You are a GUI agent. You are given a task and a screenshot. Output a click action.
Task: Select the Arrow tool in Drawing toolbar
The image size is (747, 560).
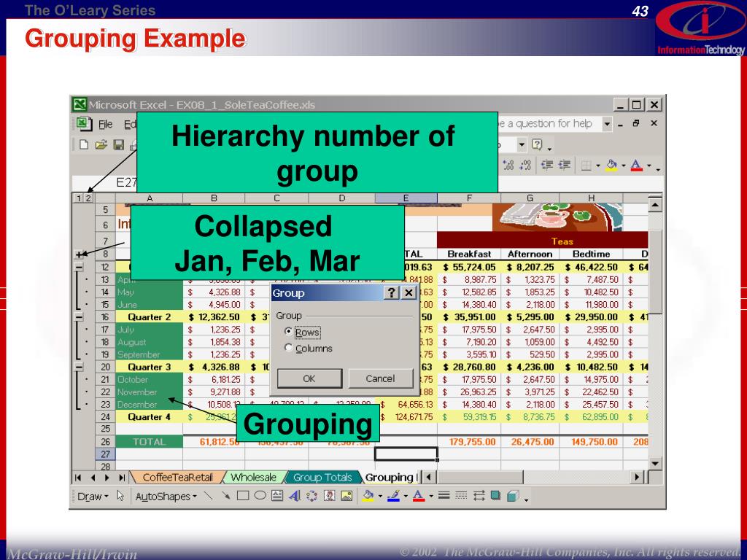click(x=225, y=496)
